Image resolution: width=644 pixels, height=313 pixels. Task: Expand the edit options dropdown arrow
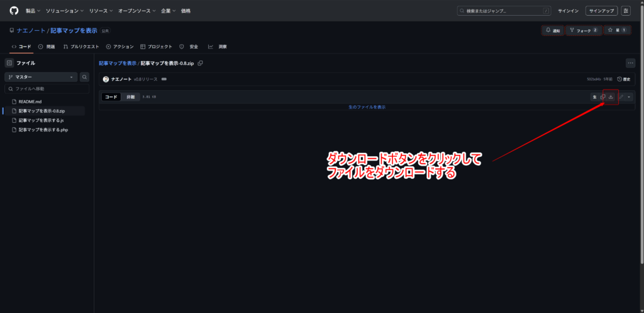tap(630, 97)
